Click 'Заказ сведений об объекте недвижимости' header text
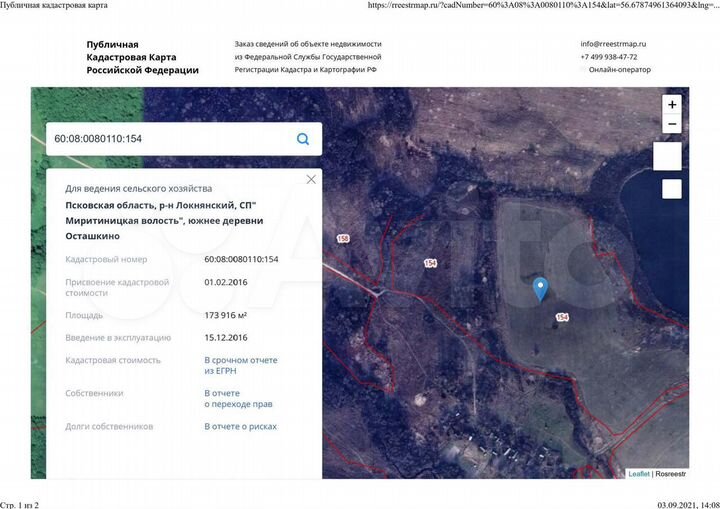720x509 pixels. 308,44
